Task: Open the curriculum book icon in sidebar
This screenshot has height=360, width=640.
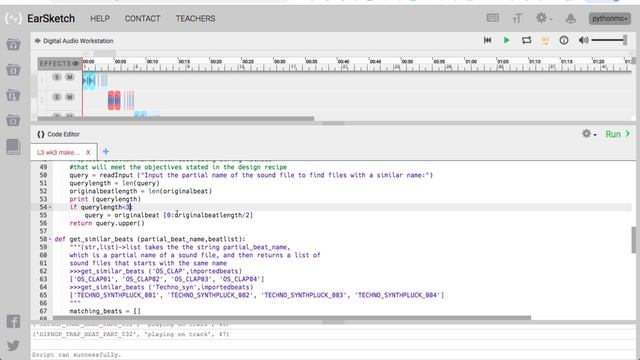Action: [x=13, y=147]
